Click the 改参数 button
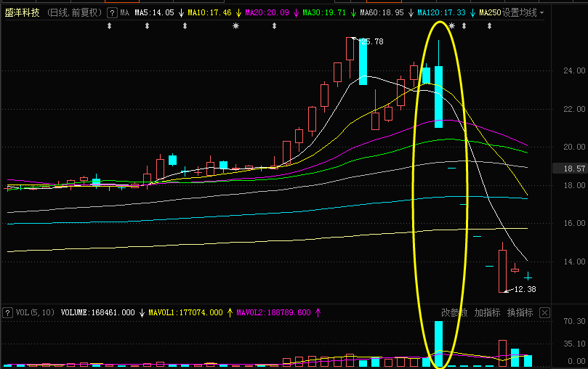Image resolution: width=588 pixels, height=369 pixels. click(x=454, y=312)
